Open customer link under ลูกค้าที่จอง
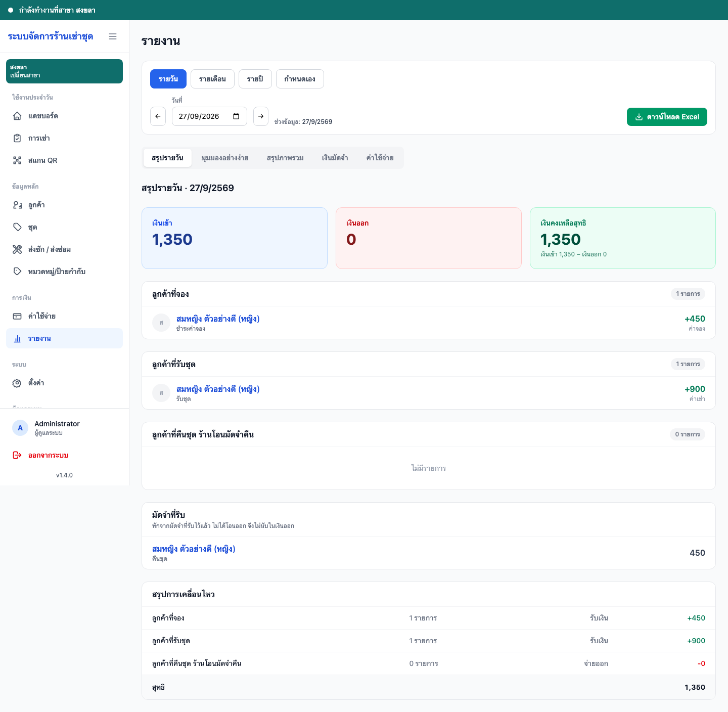The height and width of the screenshot is (712, 728). [x=218, y=319]
